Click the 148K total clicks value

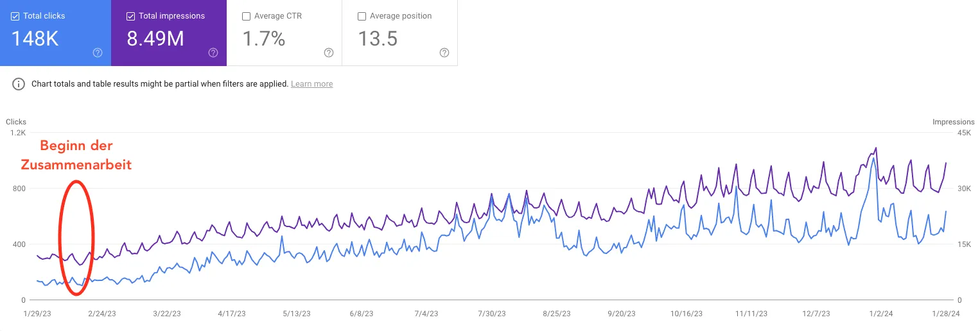coord(35,39)
